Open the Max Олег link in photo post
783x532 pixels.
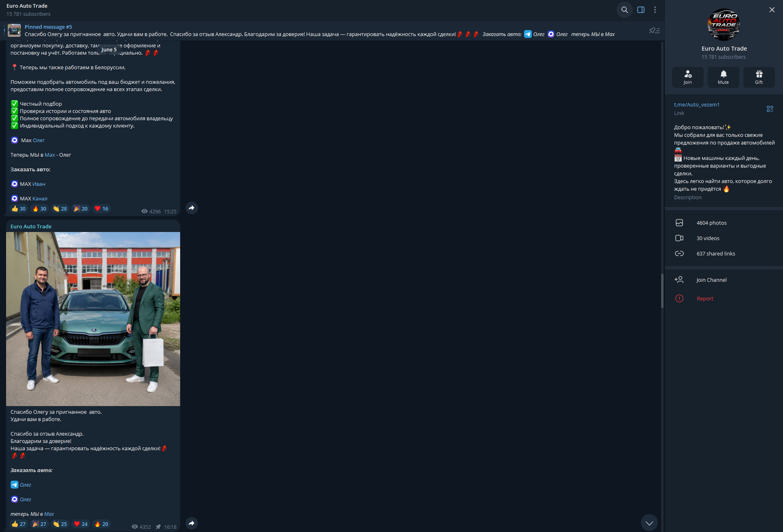coord(26,499)
